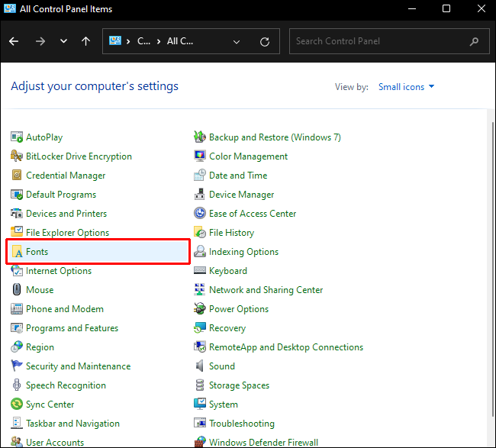Click the BitLocker Drive Encryption icon
The height and width of the screenshot is (448, 496).
point(18,156)
